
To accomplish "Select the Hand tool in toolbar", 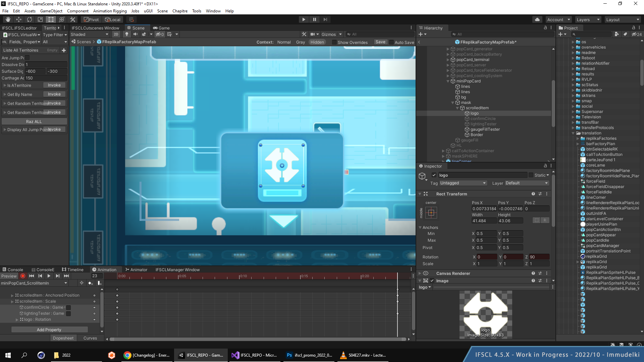I will point(8,19).
